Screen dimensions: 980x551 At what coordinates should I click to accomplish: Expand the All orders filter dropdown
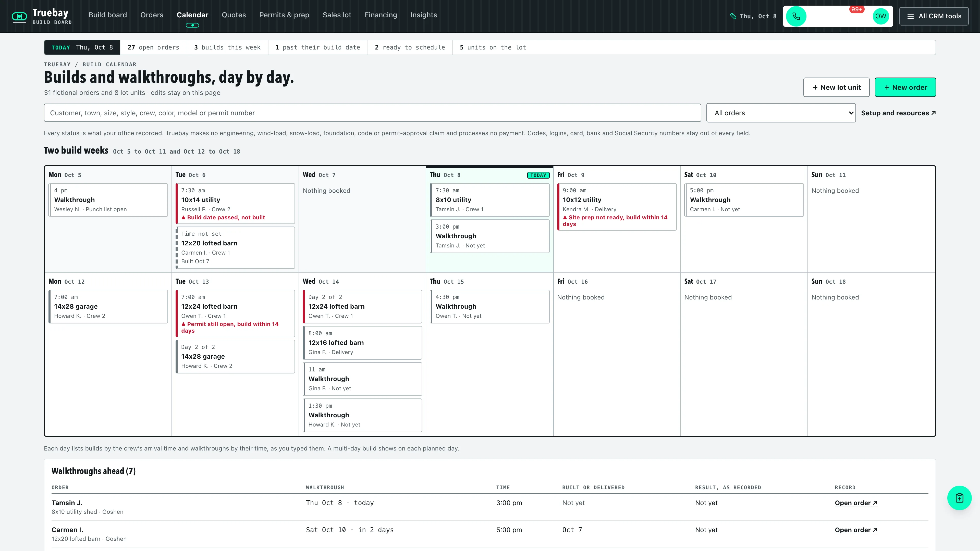click(x=781, y=113)
